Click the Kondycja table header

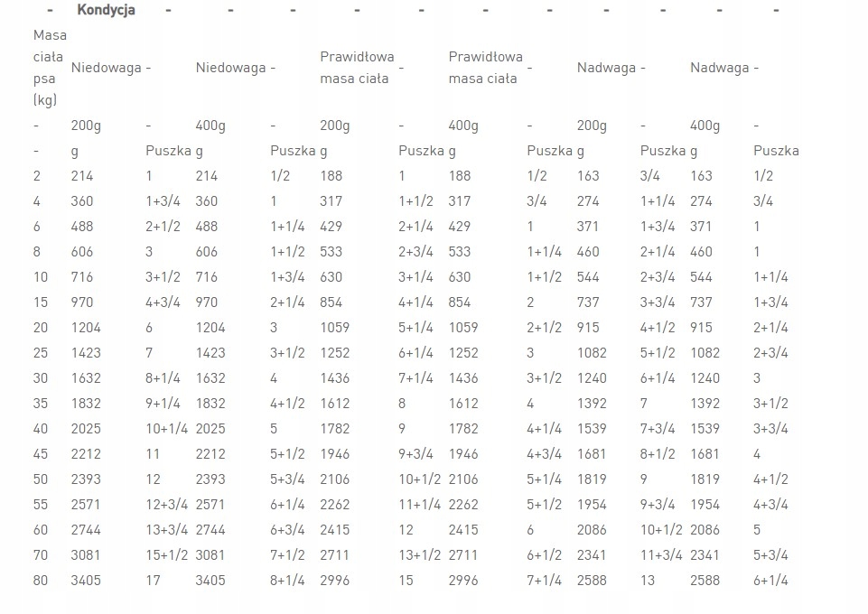[107, 10]
